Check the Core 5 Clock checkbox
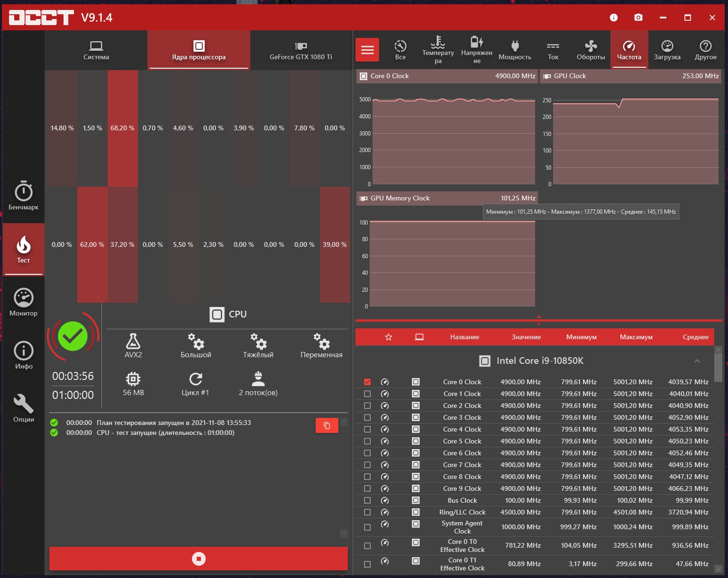This screenshot has height=578, width=728. 367,441
